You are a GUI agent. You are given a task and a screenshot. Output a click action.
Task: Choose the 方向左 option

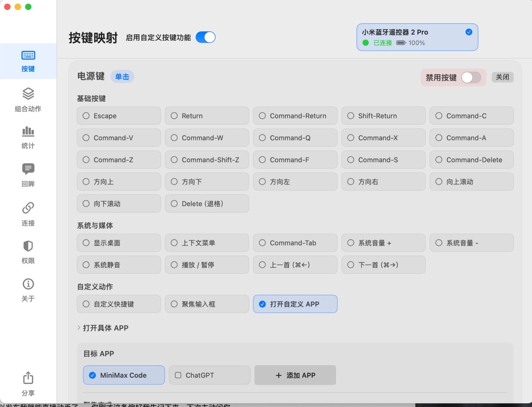click(295, 182)
